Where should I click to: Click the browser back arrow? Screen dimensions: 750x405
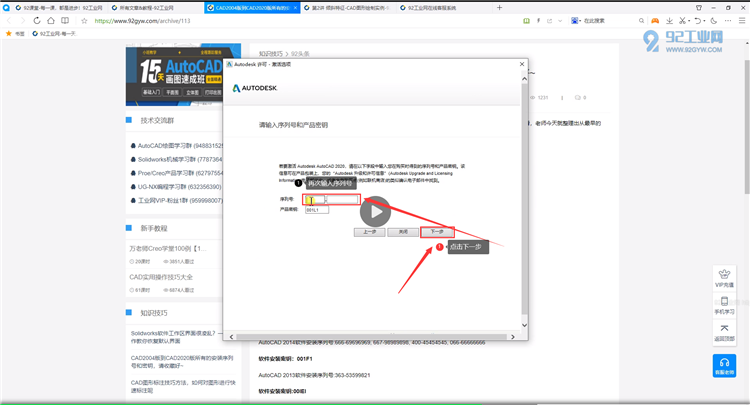tap(9, 21)
